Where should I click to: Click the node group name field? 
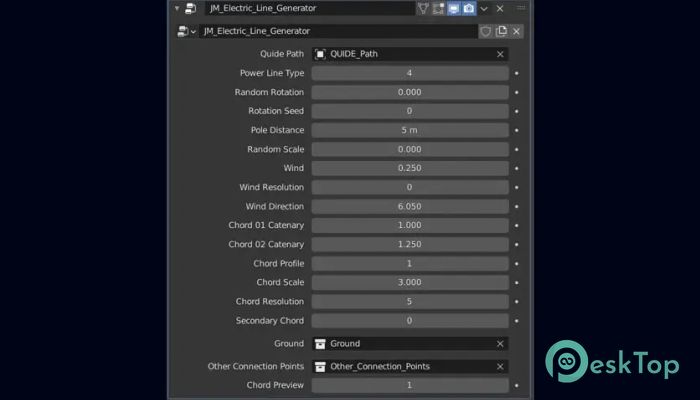[x=338, y=31]
